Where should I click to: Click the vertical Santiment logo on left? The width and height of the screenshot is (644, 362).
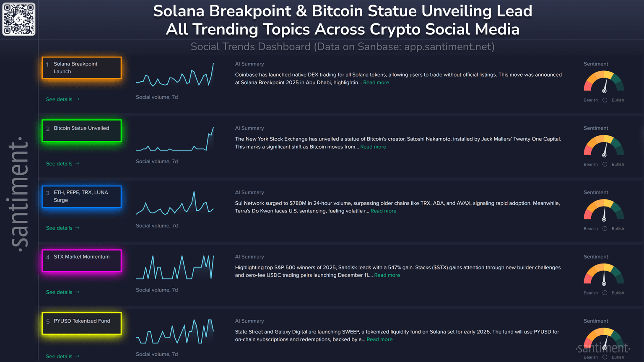click(x=19, y=194)
